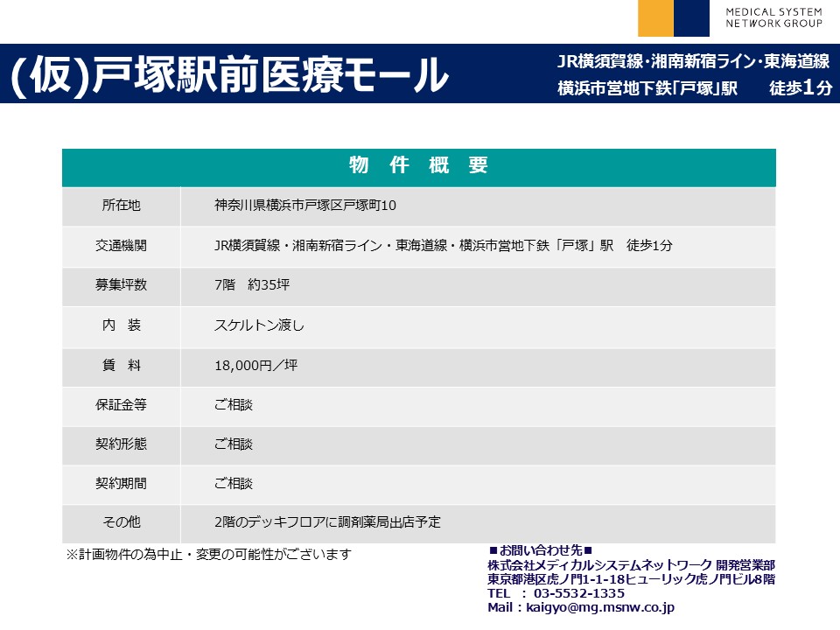Click the header text 横浜市営地下鉄｢戸塚｣駅
The height and width of the screenshot is (630, 840).
point(647,87)
